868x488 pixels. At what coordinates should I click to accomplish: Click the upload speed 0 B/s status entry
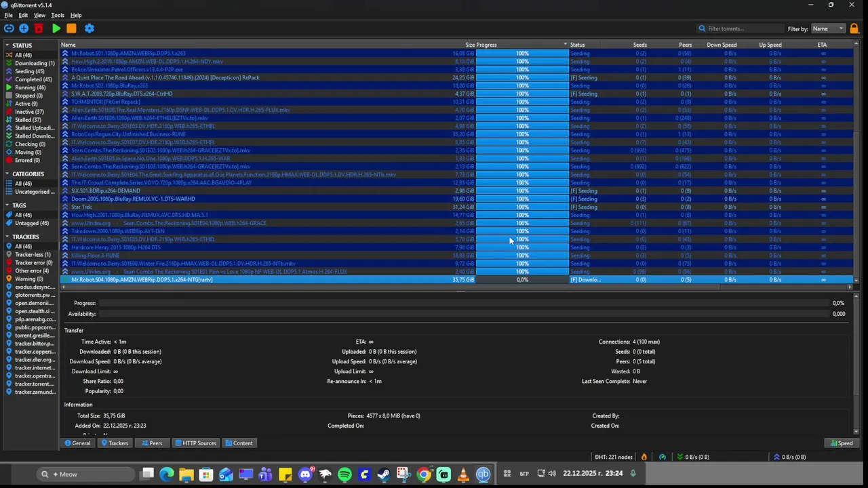pyautogui.click(x=789, y=457)
